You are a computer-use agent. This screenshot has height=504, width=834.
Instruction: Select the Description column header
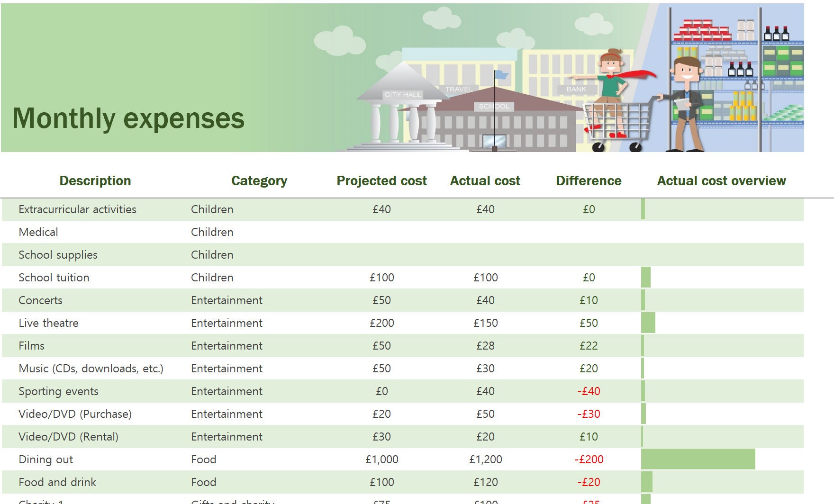pos(95,181)
